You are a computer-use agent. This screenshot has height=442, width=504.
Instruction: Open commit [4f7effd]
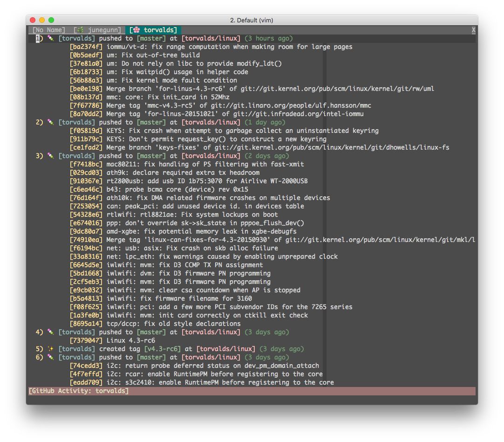[x=86, y=374]
